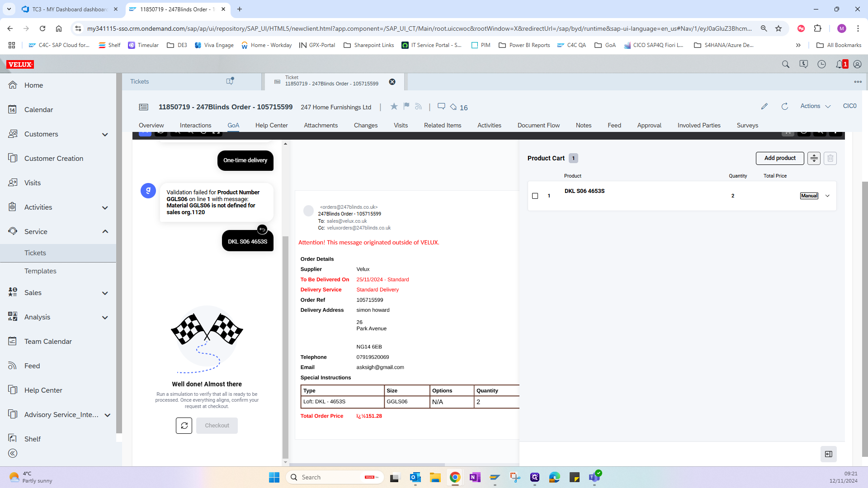
Task: Switch to the Document Flow tab
Action: click(x=538, y=125)
